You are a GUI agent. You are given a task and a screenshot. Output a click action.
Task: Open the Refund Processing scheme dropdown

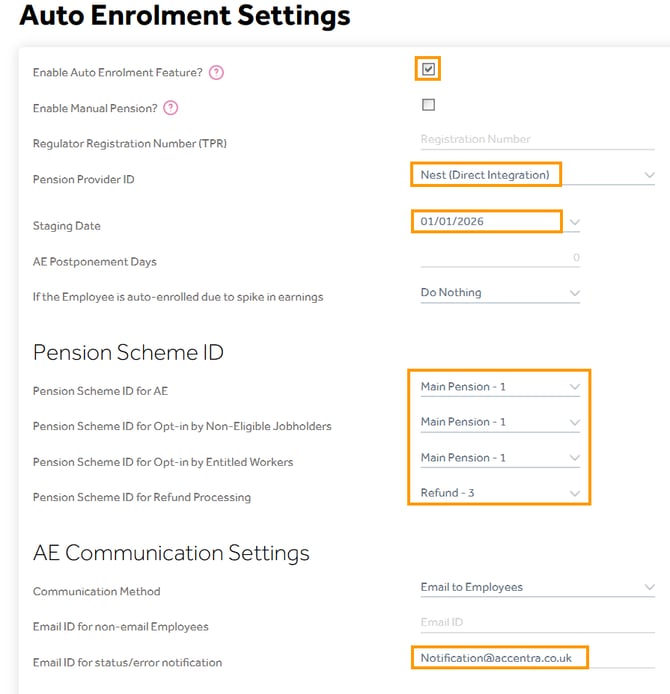(500, 493)
